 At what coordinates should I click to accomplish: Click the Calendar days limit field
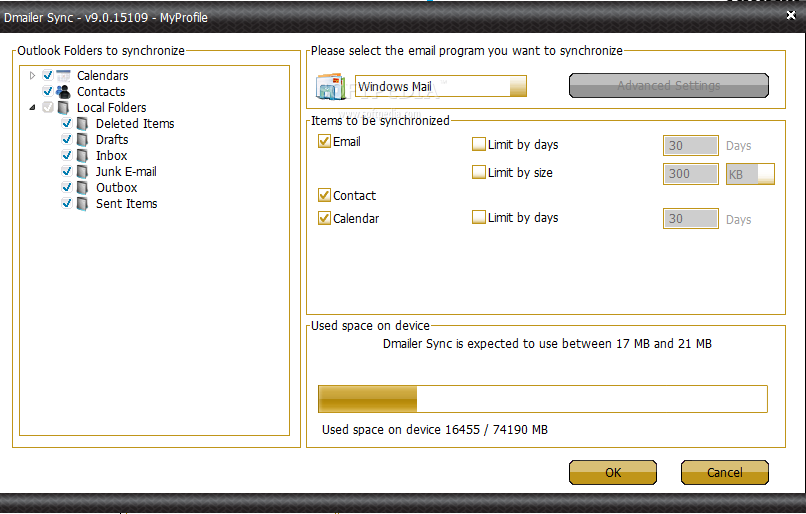pos(691,218)
